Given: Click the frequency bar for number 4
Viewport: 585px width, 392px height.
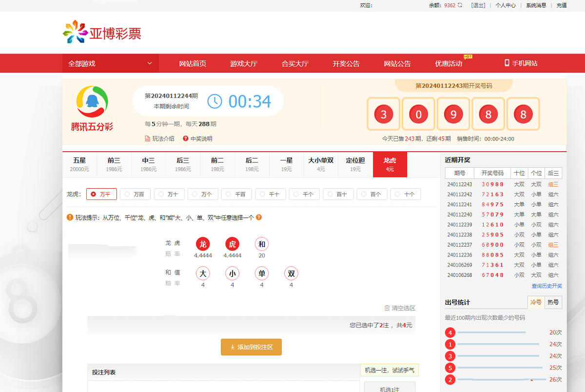Looking at the screenshot, I should click(491, 333).
